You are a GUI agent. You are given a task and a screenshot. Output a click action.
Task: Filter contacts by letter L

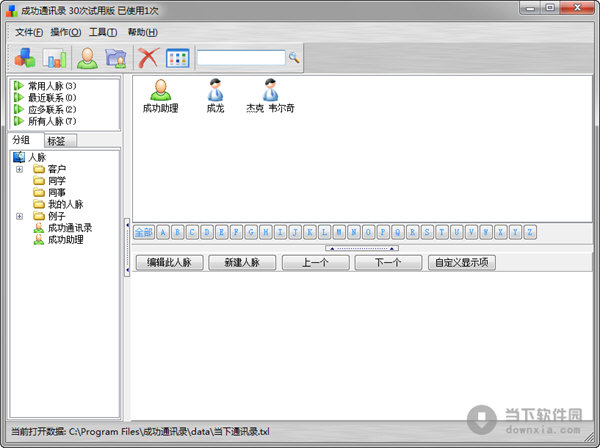click(324, 232)
